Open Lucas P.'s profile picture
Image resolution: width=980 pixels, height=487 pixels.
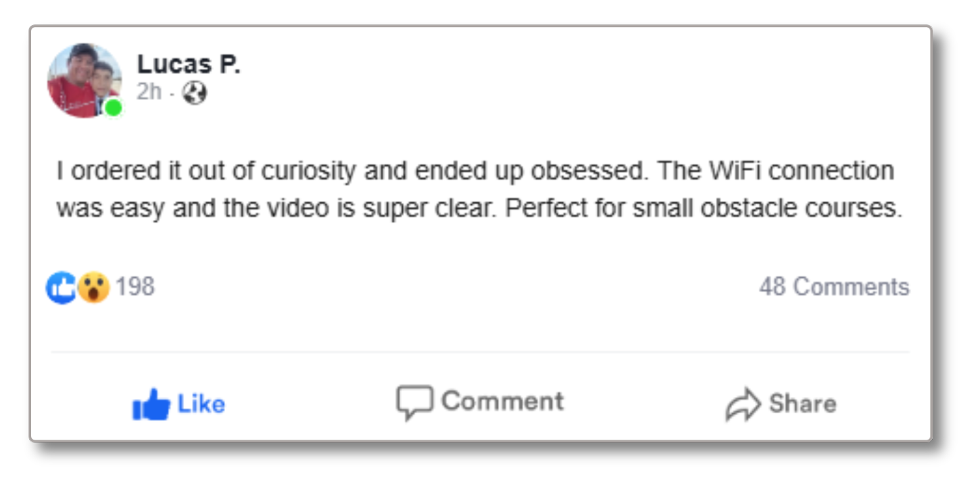[84, 80]
